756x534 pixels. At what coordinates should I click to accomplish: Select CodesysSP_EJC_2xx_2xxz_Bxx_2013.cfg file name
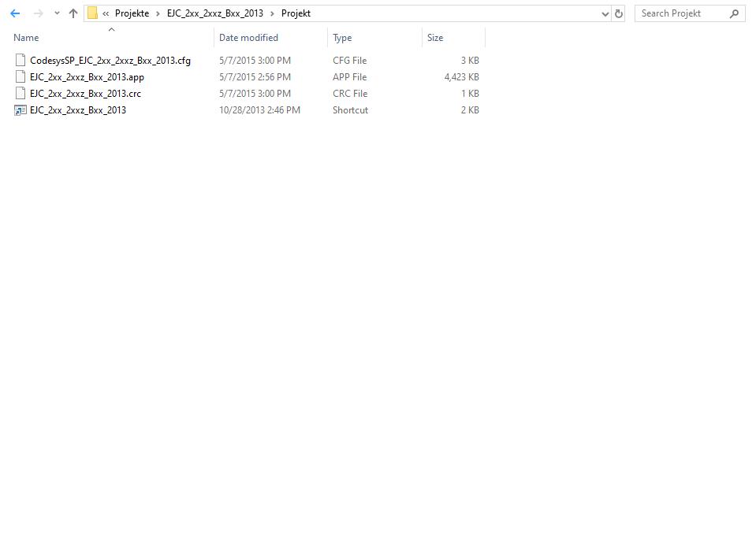pos(110,61)
